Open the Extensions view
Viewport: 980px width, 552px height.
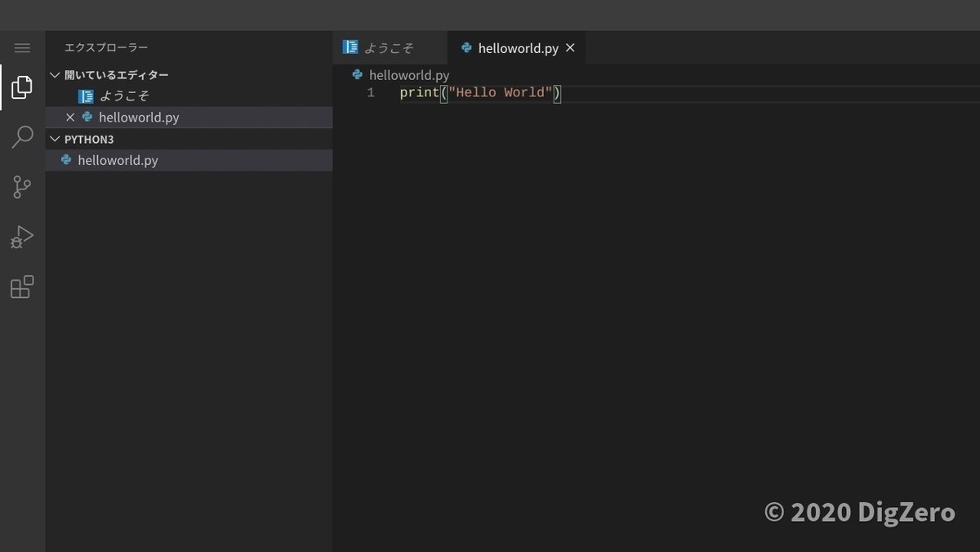[22, 287]
